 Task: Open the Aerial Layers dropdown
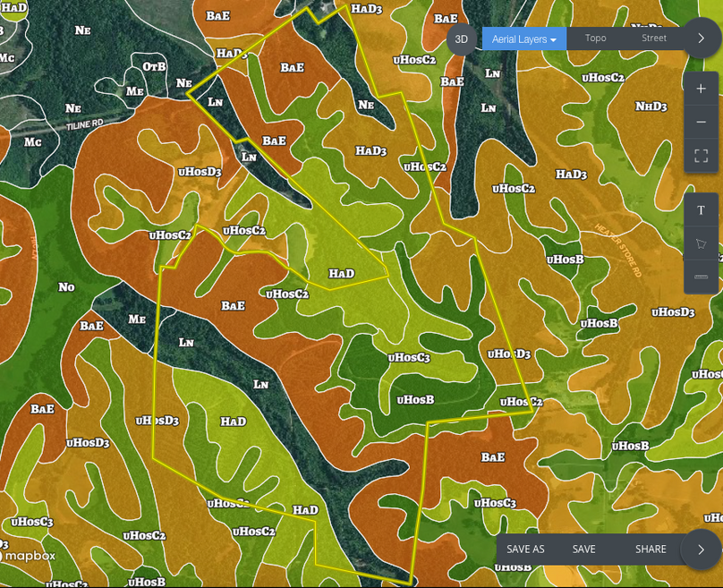click(524, 39)
